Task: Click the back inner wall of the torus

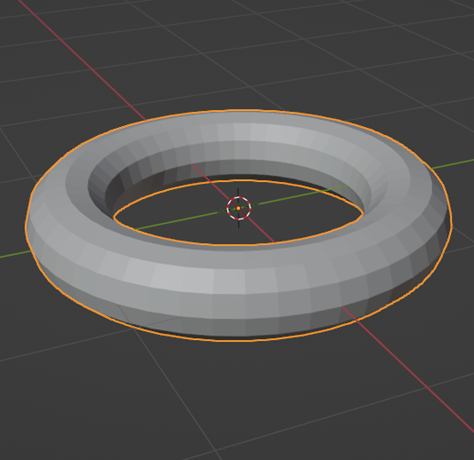Action: [x=233, y=168]
